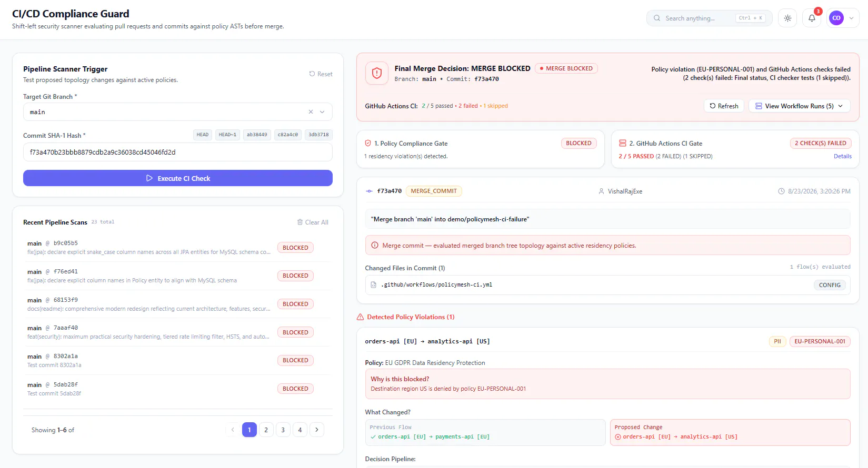
Task: Click the 2 failed CI count text
Action: [468, 106]
